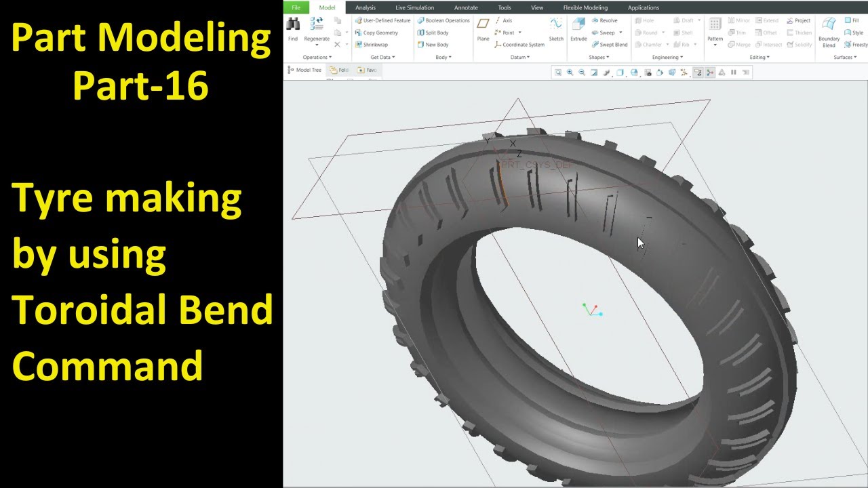Select the Project editing tool
This screenshot has height=488, width=868.
pyautogui.click(x=799, y=20)
